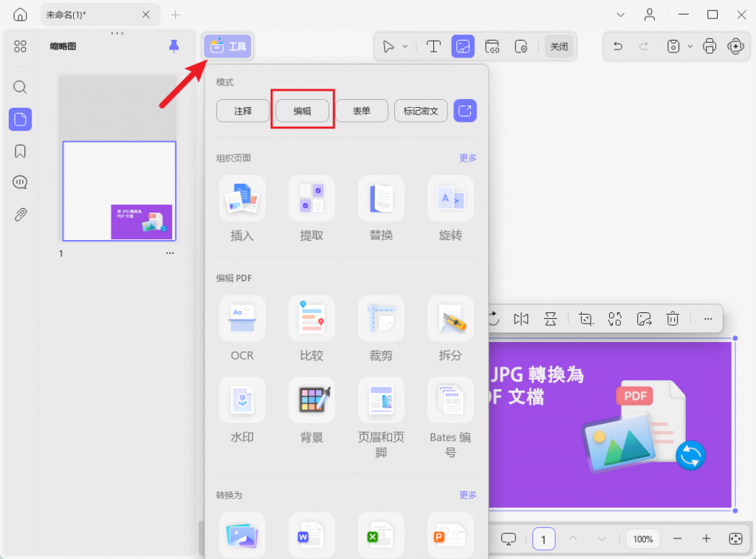Expand the pointer tool dropdown arrow
The image size is (756, 559).
pyautogui.click(x=405, y=47)
